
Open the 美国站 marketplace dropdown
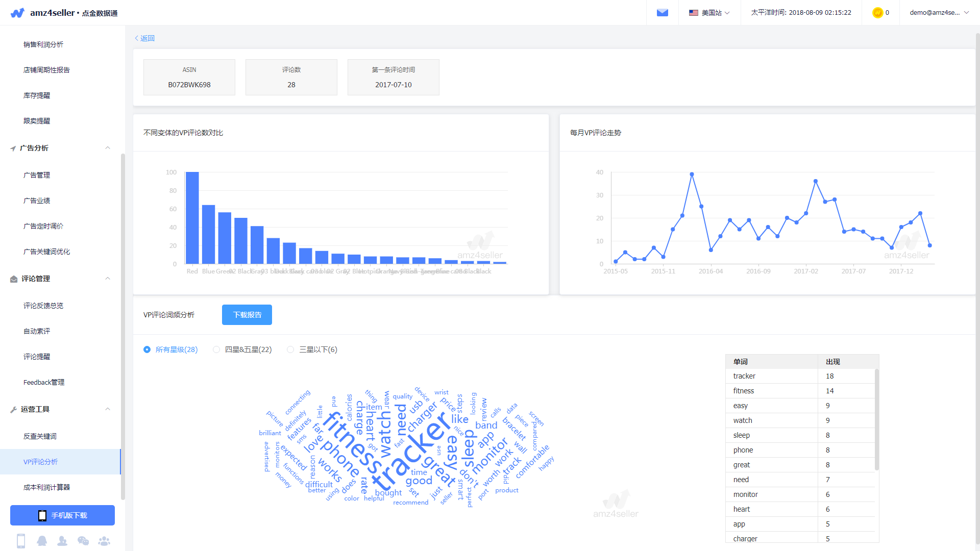tap(709, 13)
